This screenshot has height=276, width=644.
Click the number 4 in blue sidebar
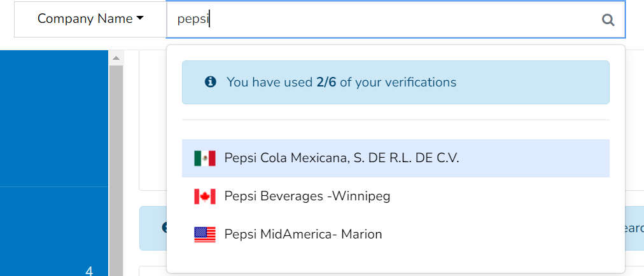click(89, 271)
